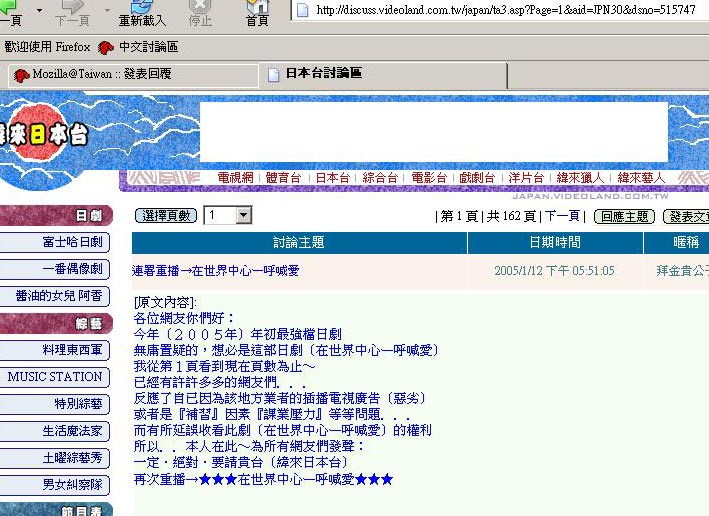
Task: Click the 緯來日本台 site logo
Action: coord(43,134)
